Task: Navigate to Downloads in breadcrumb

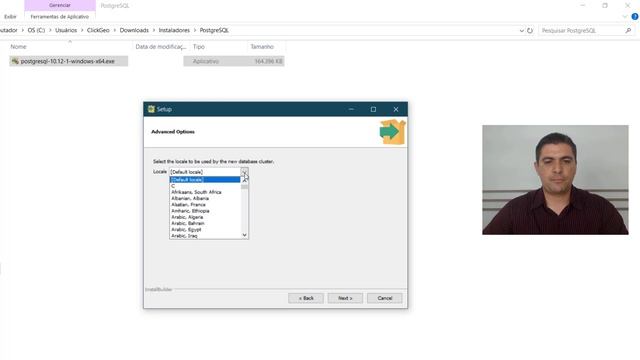Action: (134, 30)
